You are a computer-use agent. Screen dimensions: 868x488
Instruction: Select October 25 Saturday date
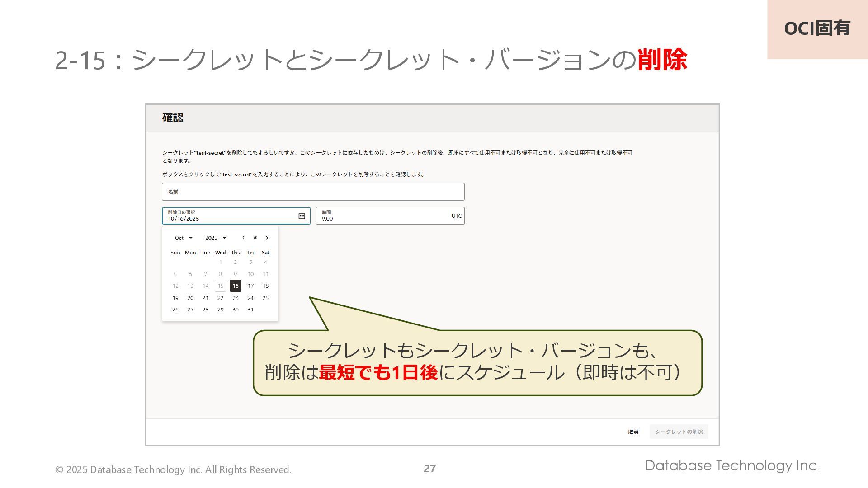(265, 298)
